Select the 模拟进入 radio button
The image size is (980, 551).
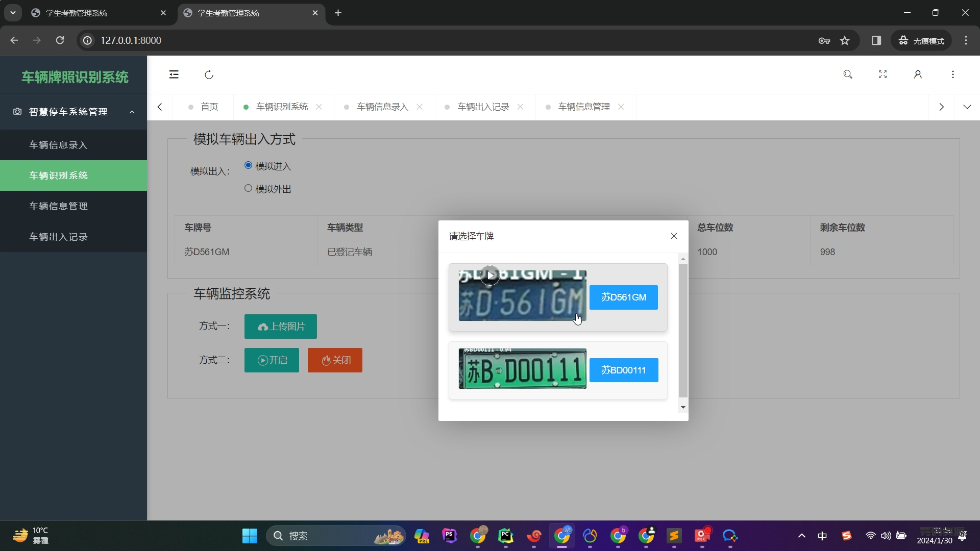(248, 165)
